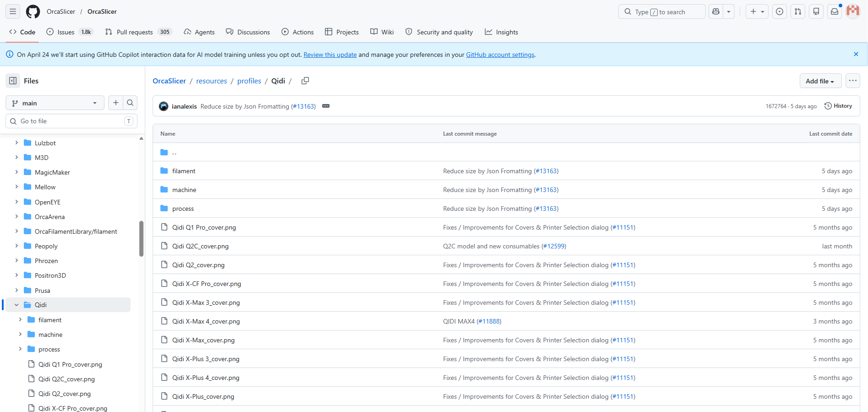This screenshot has height=412, width=868.
Task: Open 'Qidi X-Max 4_cover.png' in file list
Action: 206,321
